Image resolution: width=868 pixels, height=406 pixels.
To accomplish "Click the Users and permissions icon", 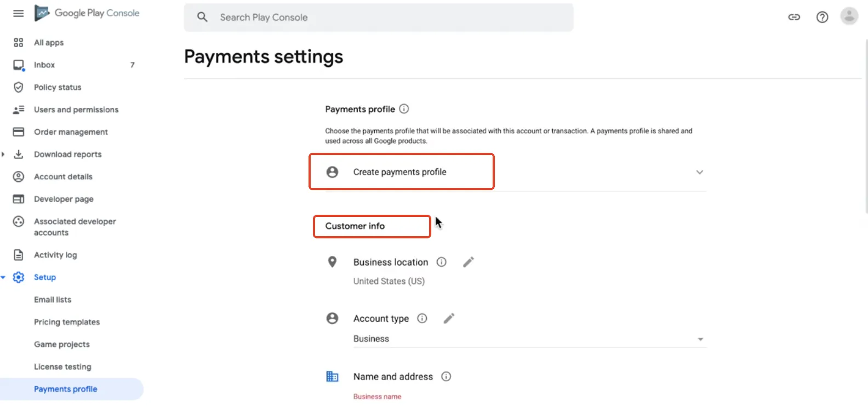I will point(19,110).
